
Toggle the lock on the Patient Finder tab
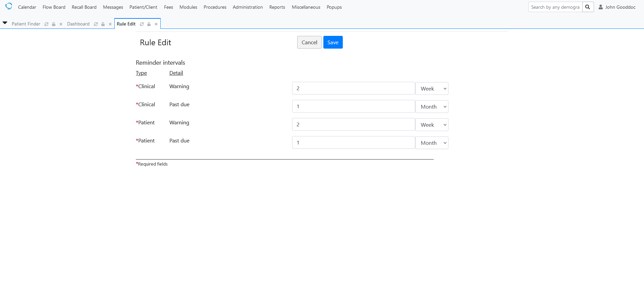pyautogui.click(x=54, y=24)
